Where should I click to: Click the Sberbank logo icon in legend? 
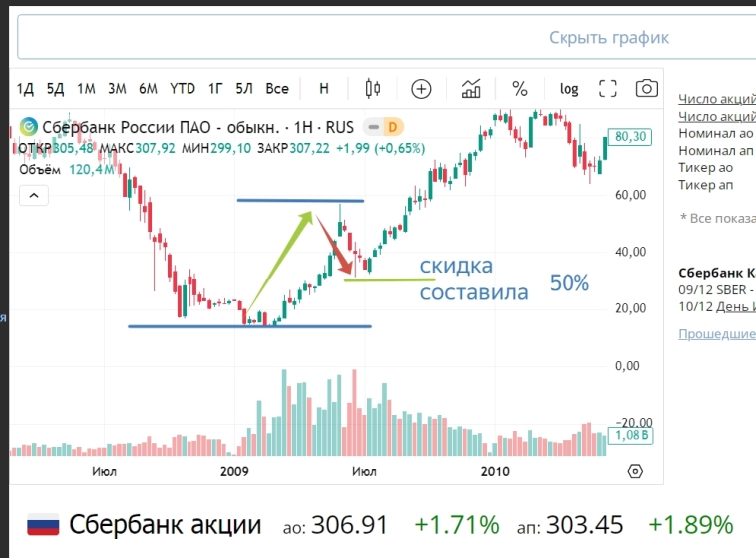28,127
